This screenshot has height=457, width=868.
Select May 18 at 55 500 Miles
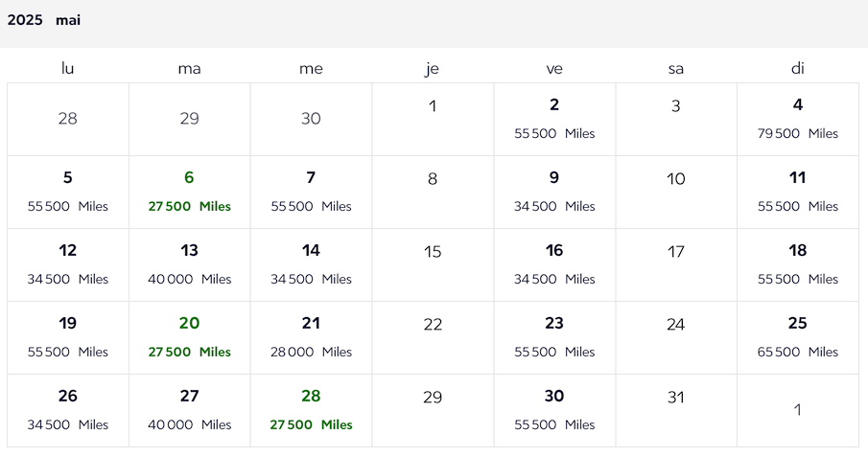click(798, 265)
